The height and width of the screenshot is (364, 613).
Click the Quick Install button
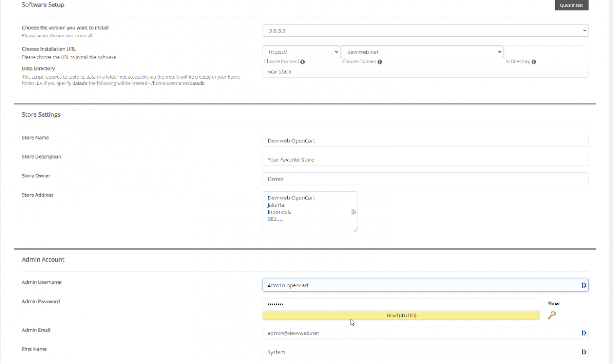coord(571,5)
